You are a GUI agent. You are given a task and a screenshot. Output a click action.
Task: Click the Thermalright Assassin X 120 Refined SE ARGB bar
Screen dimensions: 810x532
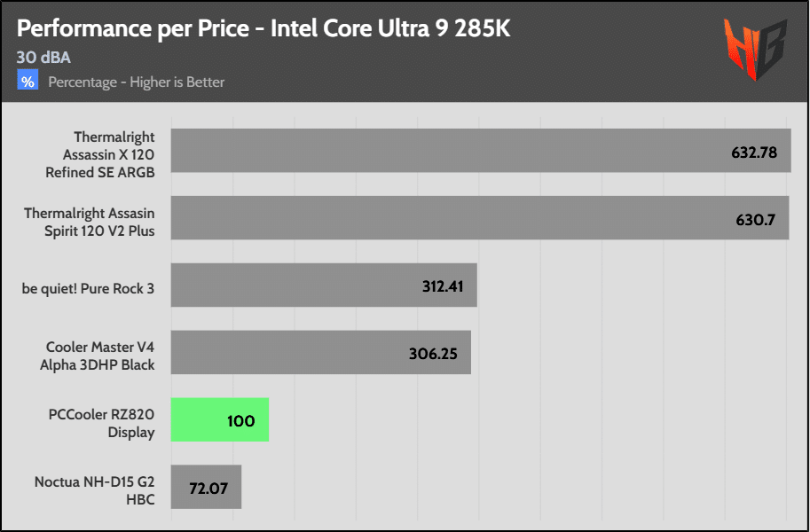click(x=444, y=151)
